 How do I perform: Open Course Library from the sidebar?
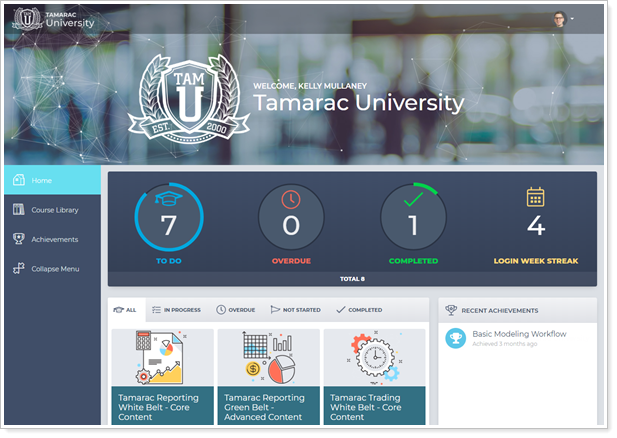(x=53, y=210)
